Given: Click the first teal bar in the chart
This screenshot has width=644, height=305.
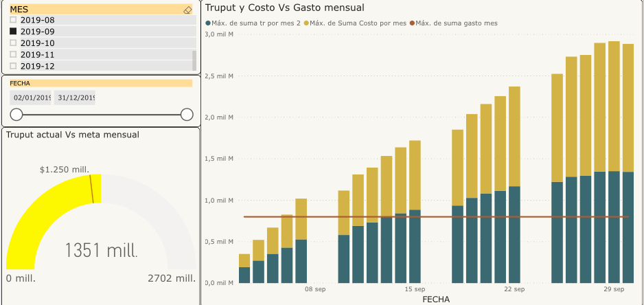Looking at the screenshot, I should click(244, 275).
